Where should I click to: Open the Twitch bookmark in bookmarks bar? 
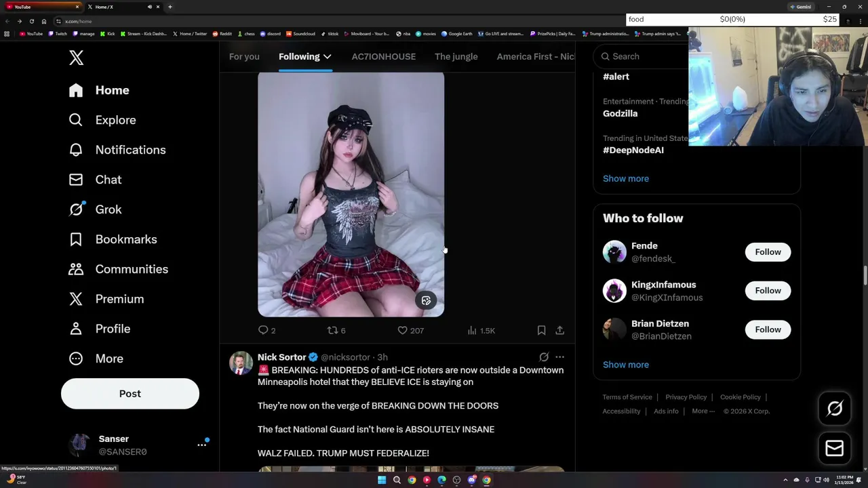point(58,34)
